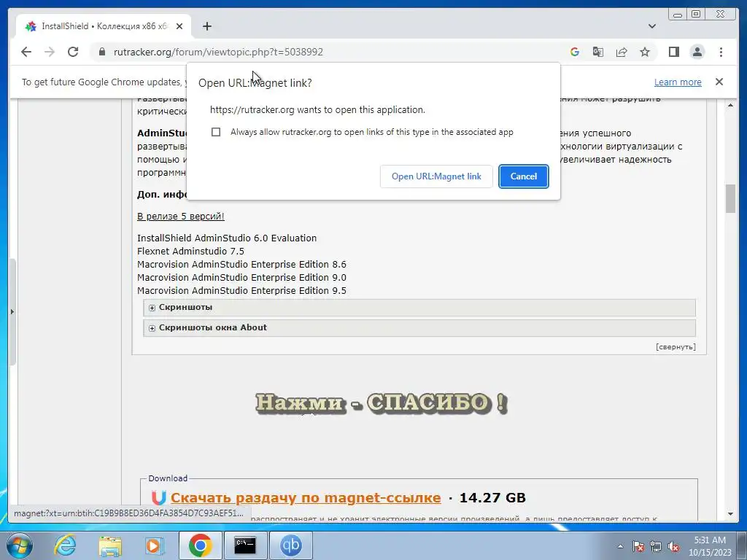Select InstallShield AdminStudio 6.0 Evaluation line

point(227,238)
